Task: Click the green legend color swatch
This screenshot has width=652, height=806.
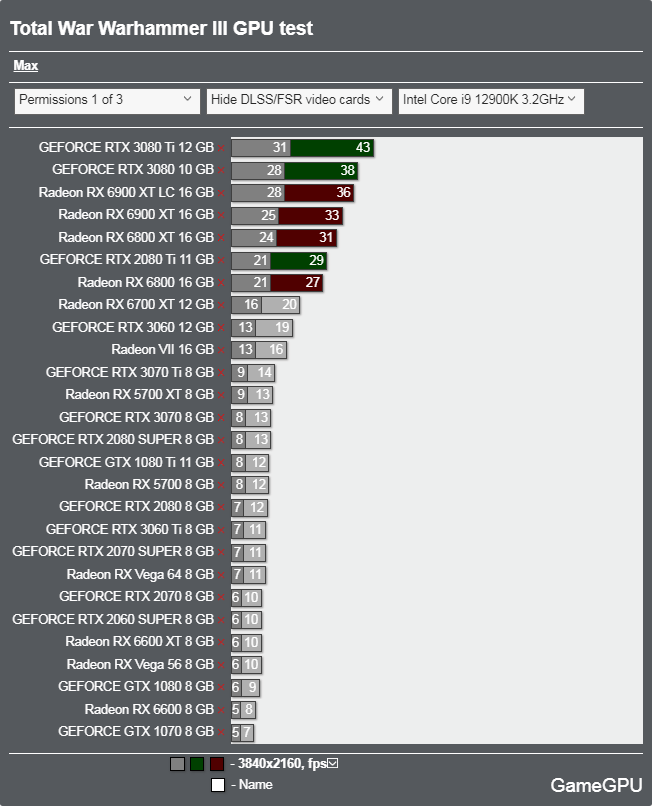Action: (x=197, y=764)
